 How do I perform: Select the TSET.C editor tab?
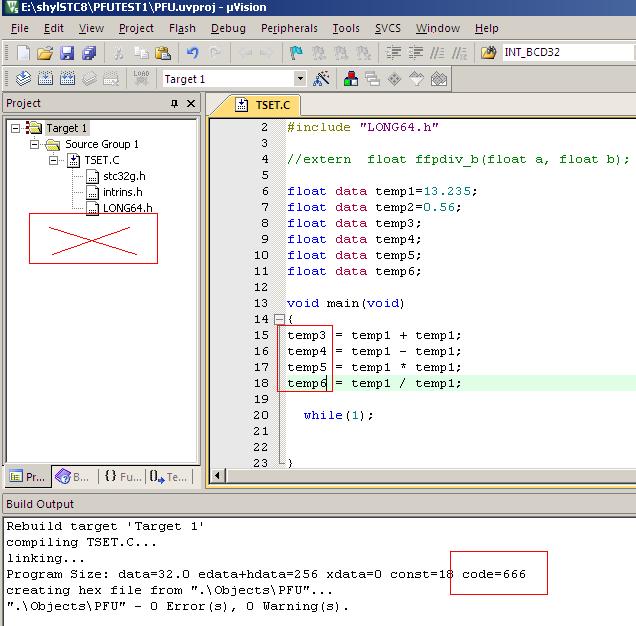pyautogui.click(x=263, y=105)
